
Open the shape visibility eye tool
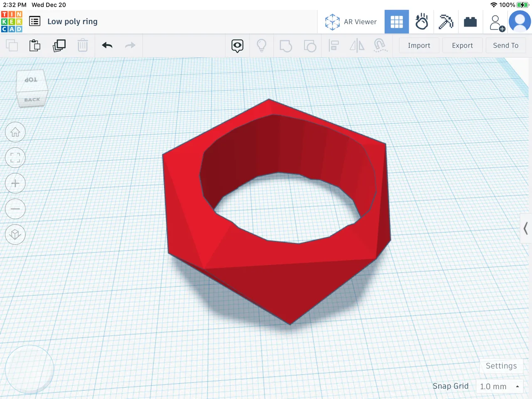(x=237, y=46)
